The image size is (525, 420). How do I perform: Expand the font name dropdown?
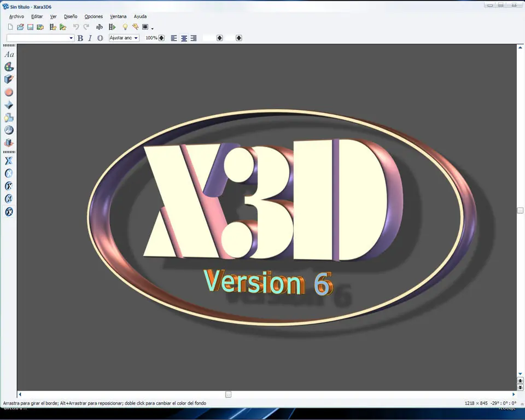71,38
